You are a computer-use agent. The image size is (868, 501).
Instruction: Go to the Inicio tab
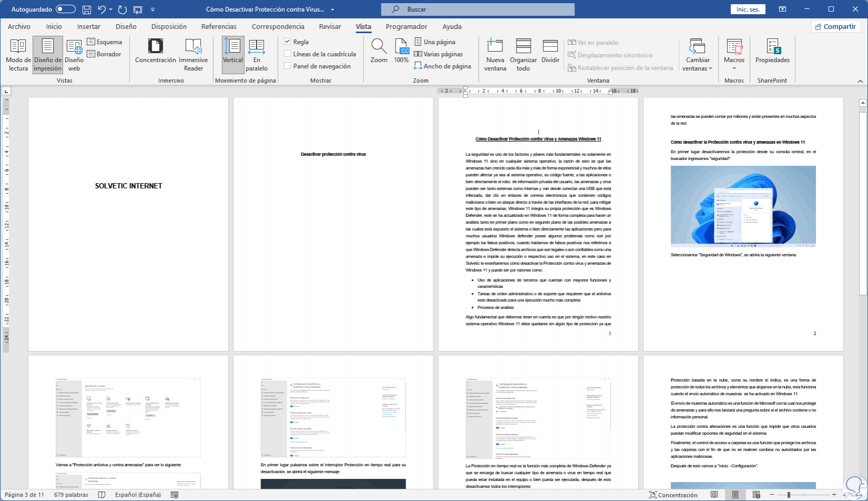coord(54,26)
